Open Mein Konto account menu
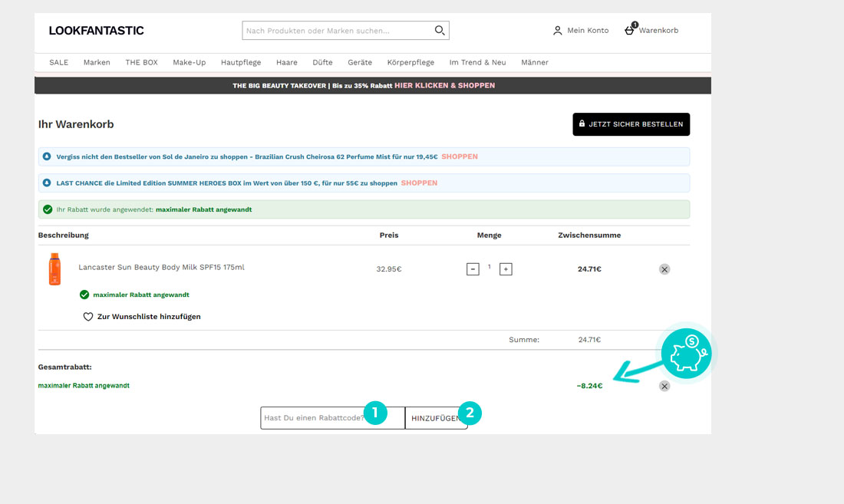Image resolution: width=844 pixels, height=504 pixels. click(x=581, y=31)
